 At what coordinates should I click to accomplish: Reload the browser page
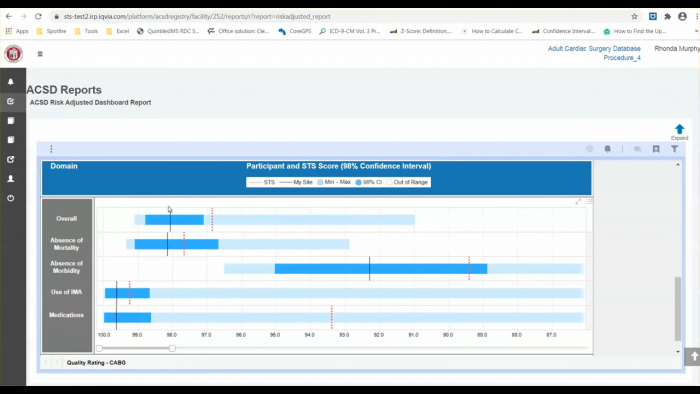[38, 17]
